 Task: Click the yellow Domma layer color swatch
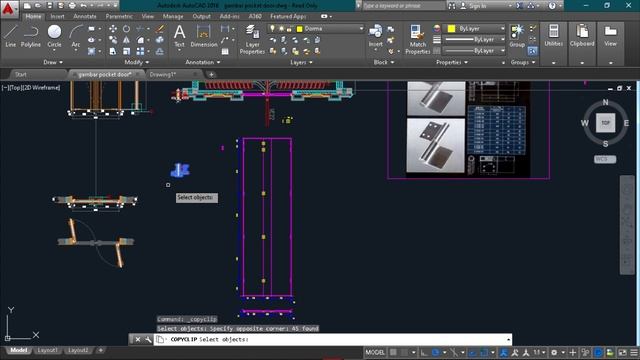tap(300, 29)
